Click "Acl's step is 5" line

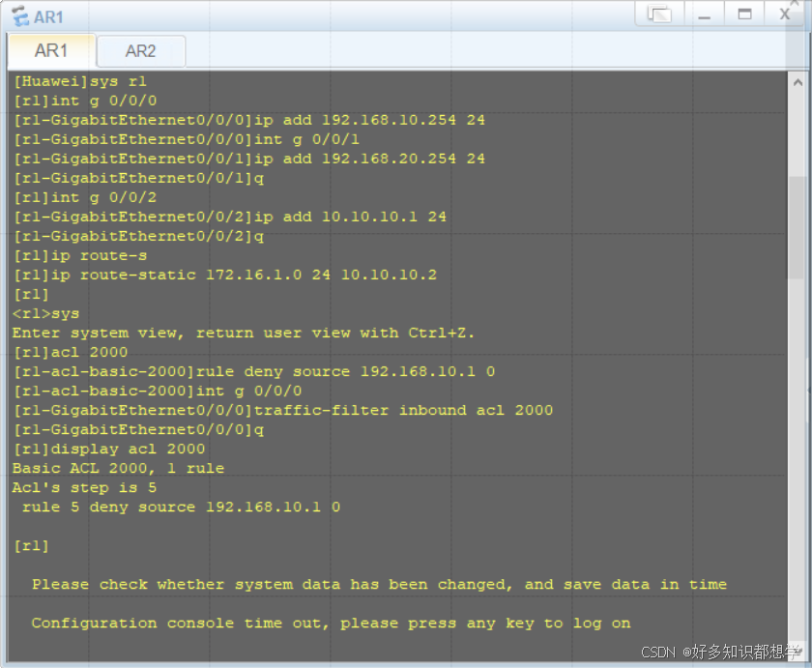[84, 487]
